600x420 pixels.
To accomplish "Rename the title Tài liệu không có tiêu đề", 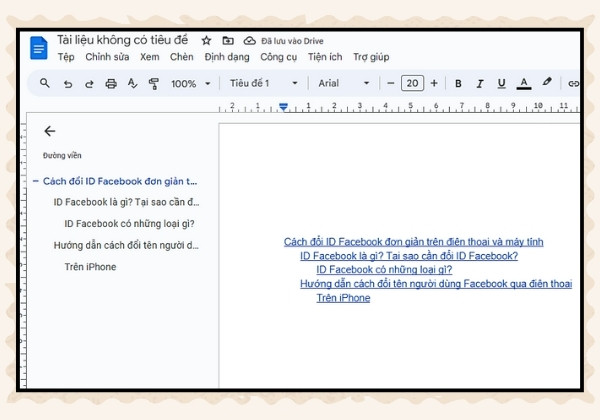I will [122, 40].
